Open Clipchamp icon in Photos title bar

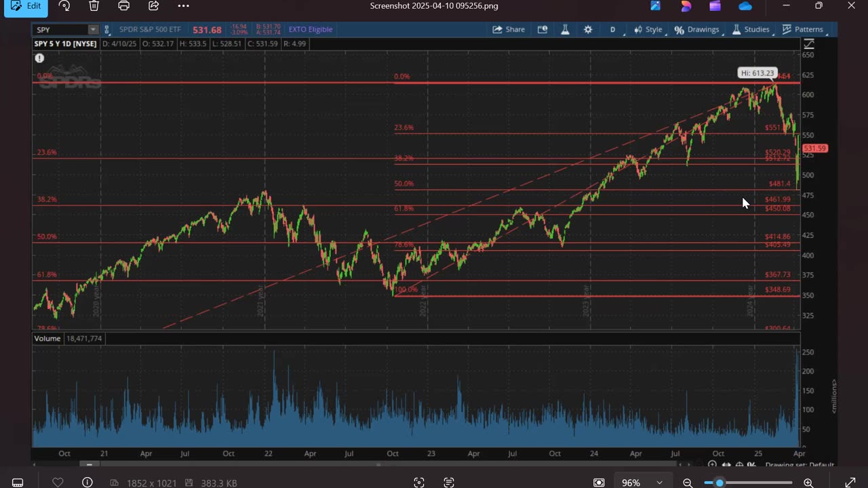coord(715,6)
